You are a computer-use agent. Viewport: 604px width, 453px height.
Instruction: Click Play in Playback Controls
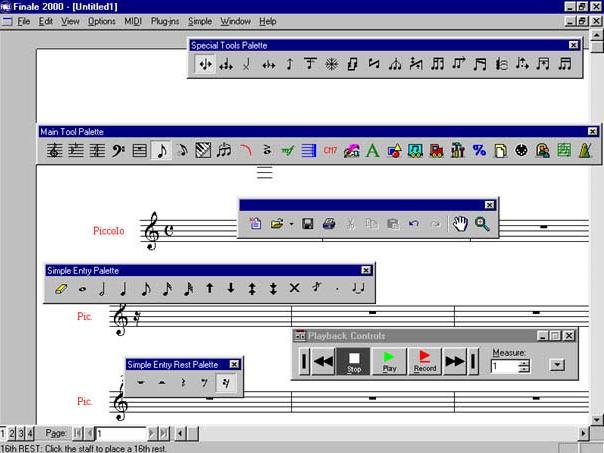click(x=389, y=361)
